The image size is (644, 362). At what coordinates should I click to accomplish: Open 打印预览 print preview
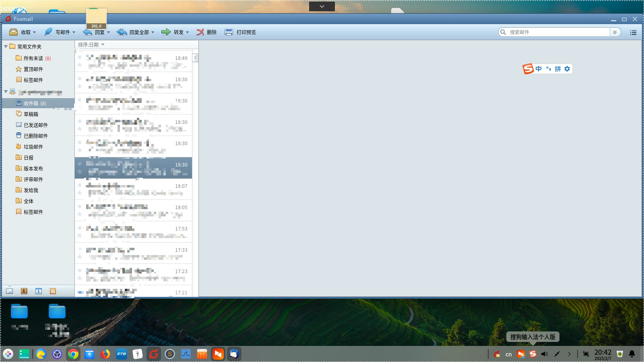240,32
